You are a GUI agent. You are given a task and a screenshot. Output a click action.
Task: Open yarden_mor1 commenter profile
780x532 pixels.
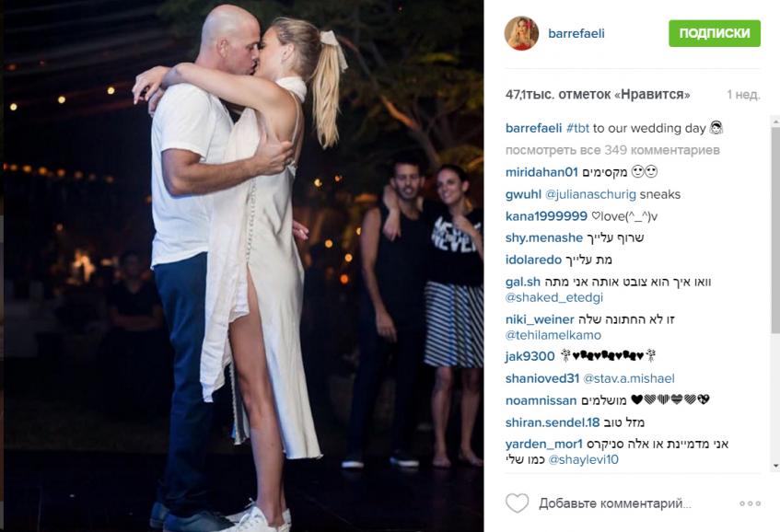pyautogui.click(x=543, y=444)
